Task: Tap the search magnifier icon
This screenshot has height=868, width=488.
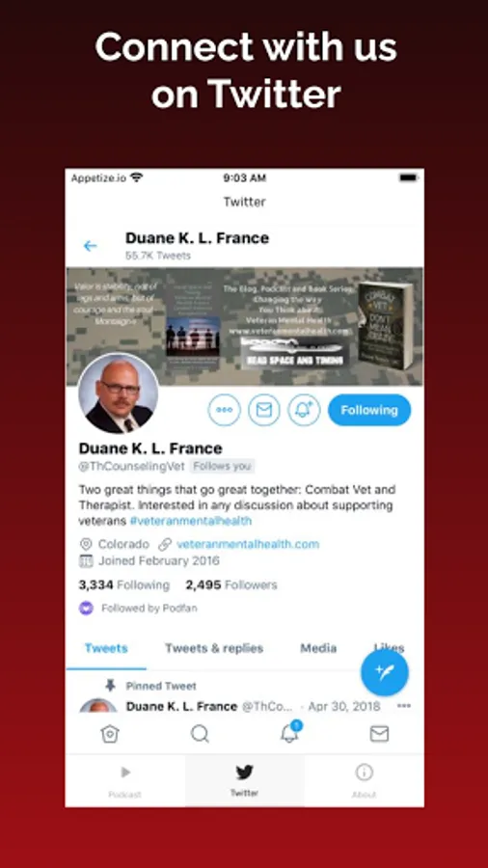Action: pyautogui.click(x=200, y=734)
